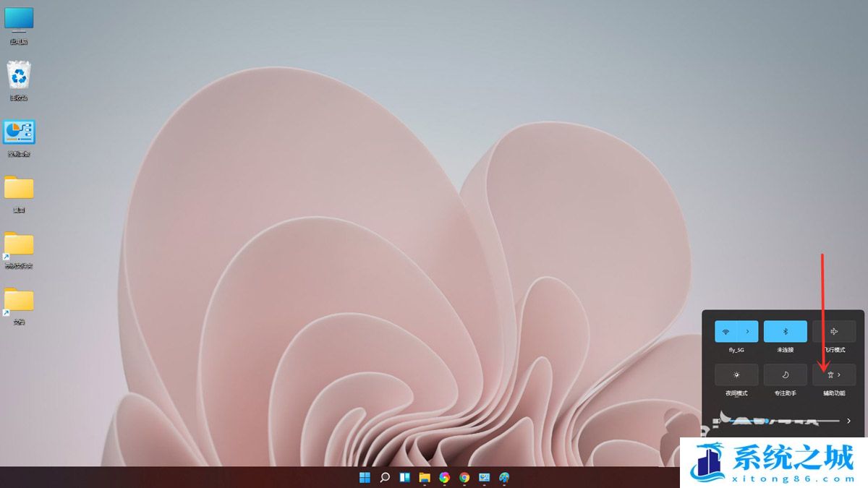868x488 pixels.
Task: Toggle the Bluetooth quick setting tile
Action: [785, 331]
